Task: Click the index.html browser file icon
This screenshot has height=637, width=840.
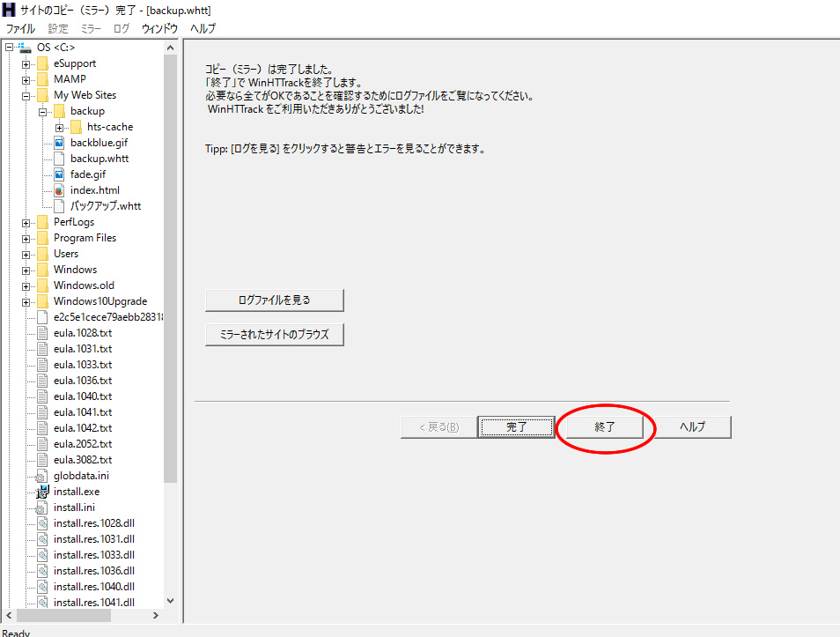Action: [x=59, y=190]
